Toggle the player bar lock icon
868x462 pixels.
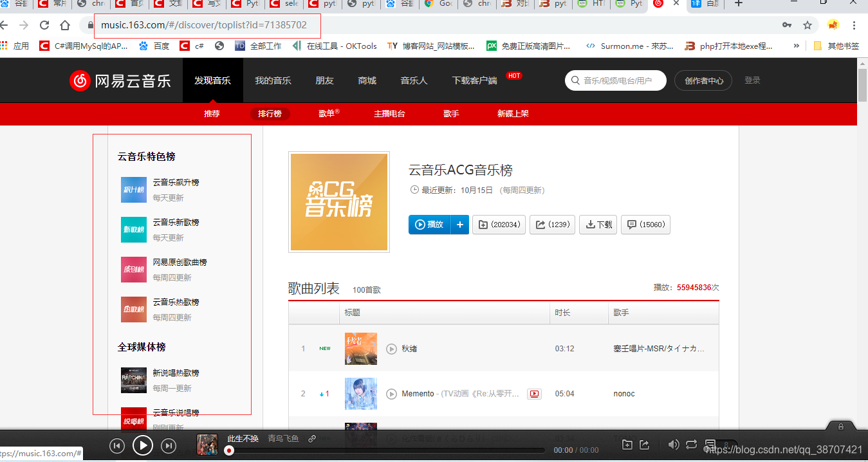pyautogui.click(x=841, y=426)
